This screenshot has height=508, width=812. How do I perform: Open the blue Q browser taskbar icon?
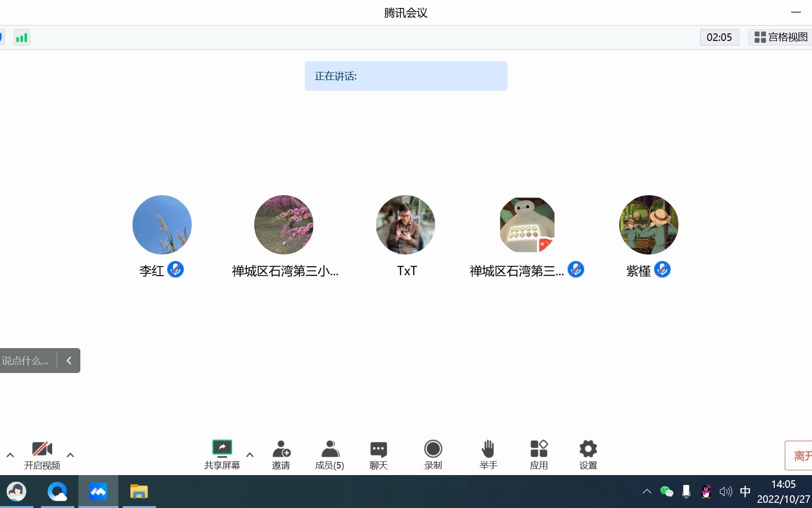coord(57,492)
